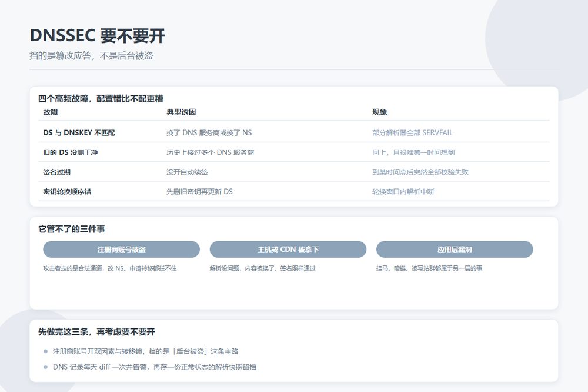Click cell 先删旧密钥再更新 DS
The height and width of the screenshot is (392, 588).
[x=199, y=191]
